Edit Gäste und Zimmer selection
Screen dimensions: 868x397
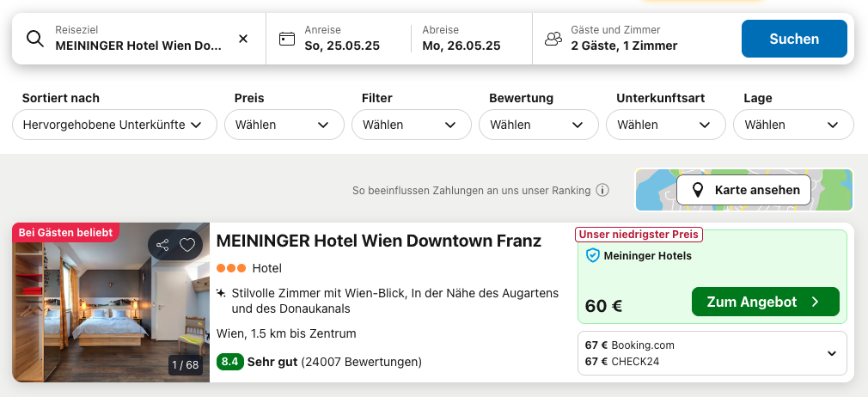624,39
